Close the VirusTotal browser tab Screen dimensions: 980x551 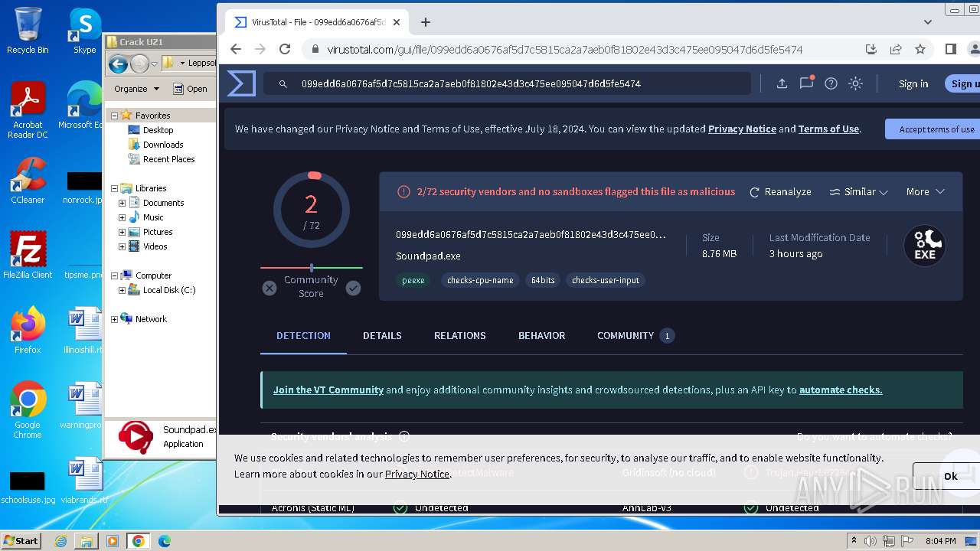tap(397, 22)
